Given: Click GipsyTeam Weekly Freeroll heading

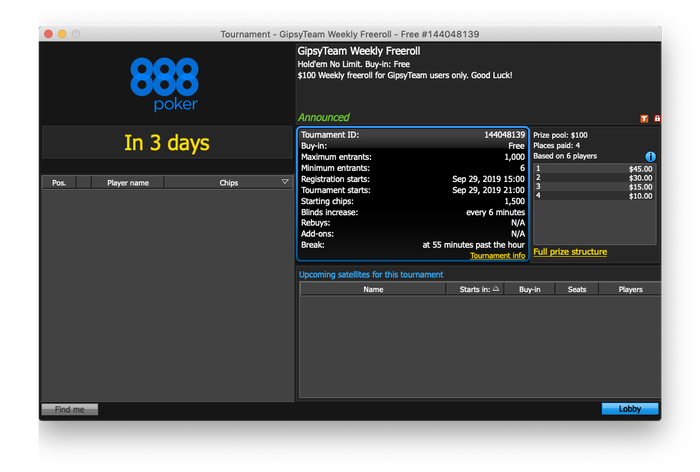Looking at the screenshot, I should tap(359, 51).
